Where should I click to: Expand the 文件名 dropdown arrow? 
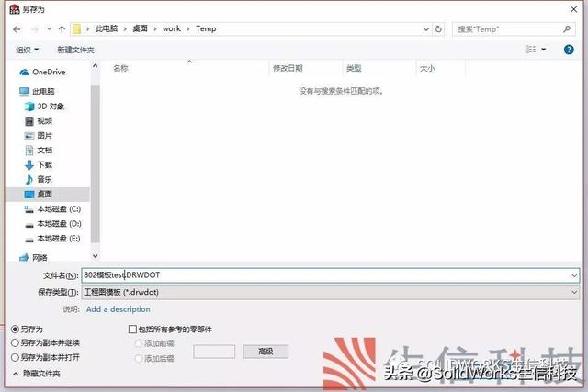point(574,275)
